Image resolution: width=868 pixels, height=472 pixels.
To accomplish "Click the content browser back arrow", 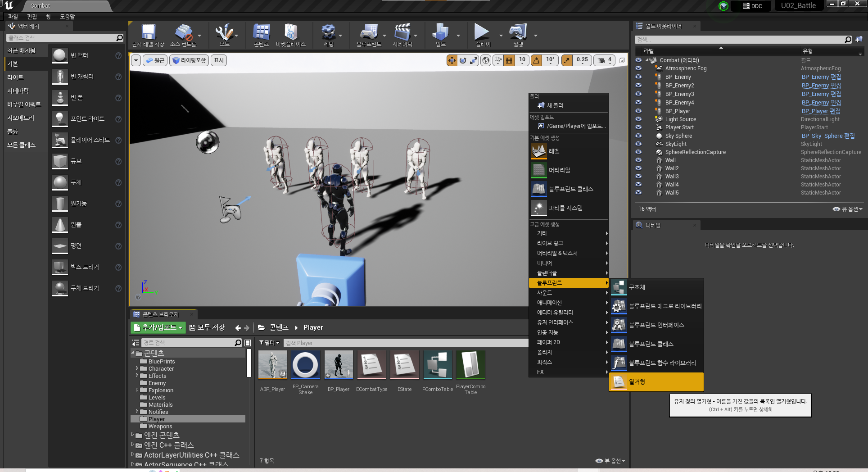I will tap(238, 328).
